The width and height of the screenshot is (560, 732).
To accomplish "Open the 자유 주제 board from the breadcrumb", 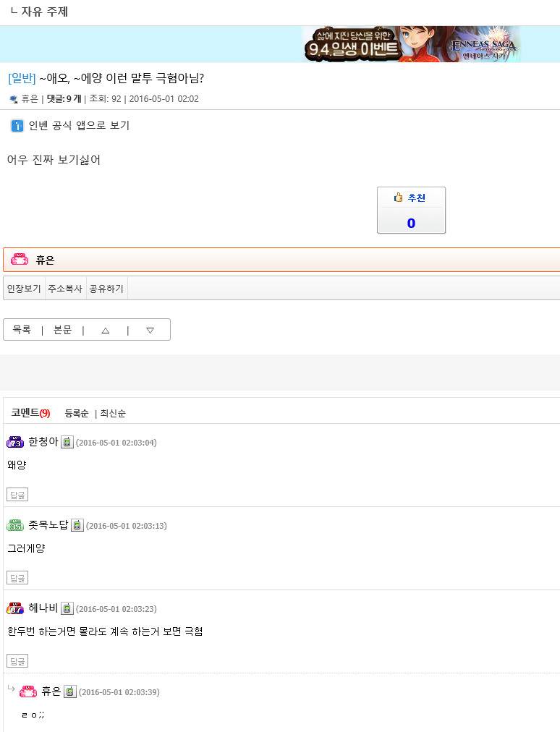I will point(43,12).
